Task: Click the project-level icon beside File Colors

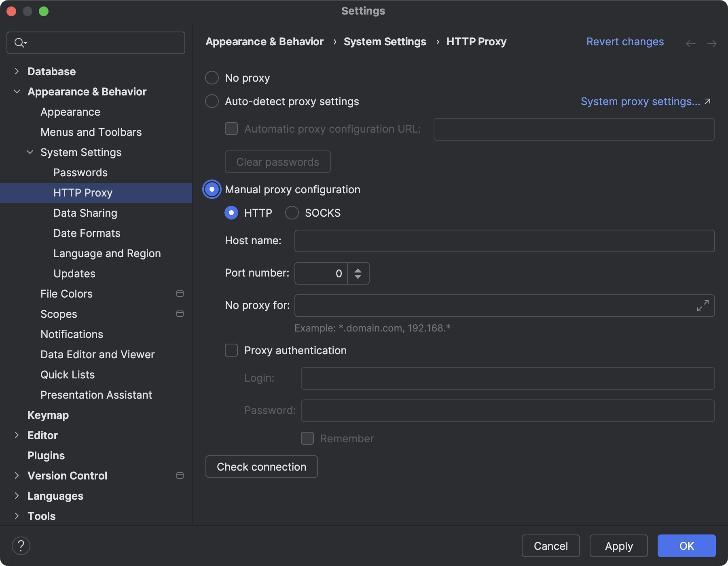Action: click(180, 294)
